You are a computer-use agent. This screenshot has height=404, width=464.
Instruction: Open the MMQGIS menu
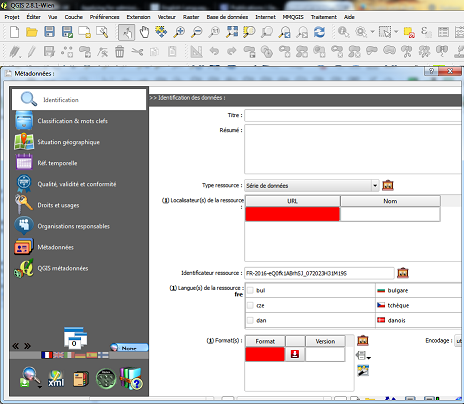pos(293,17)
